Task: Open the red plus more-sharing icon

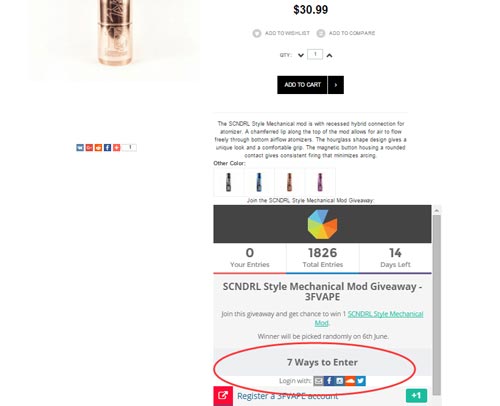Action: [116, 147]
